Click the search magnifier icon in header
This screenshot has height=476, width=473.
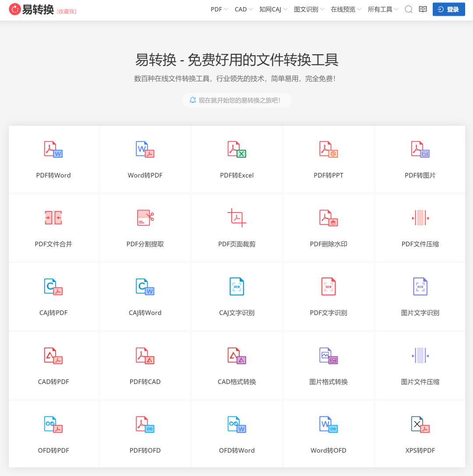tap(409, 9)
